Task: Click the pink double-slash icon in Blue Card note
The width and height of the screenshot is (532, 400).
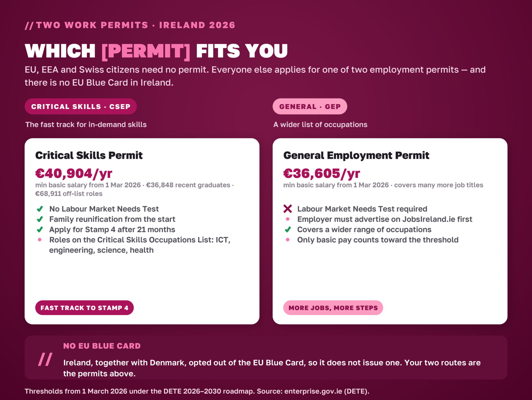Action: tap(45, 359)
